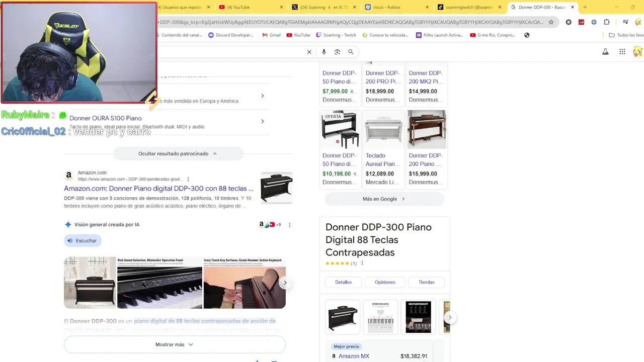Screen dimensions: 644x362
Task: Clear the Google search box text
Action: 309,52
